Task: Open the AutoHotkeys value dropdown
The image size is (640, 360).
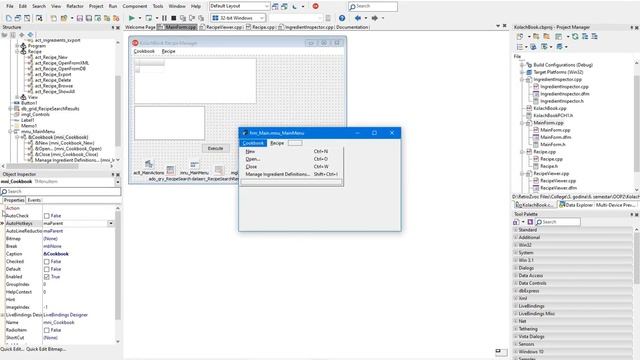Action: coord(111,223)
